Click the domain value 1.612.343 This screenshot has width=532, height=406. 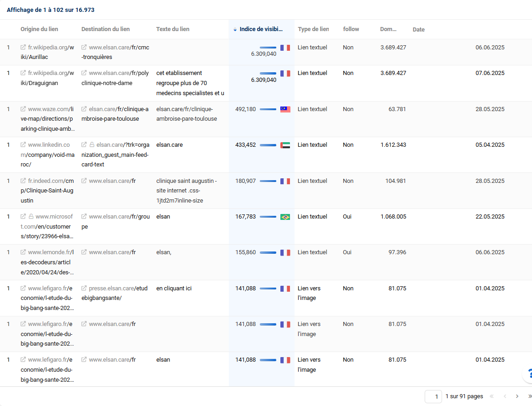point(393,145)
